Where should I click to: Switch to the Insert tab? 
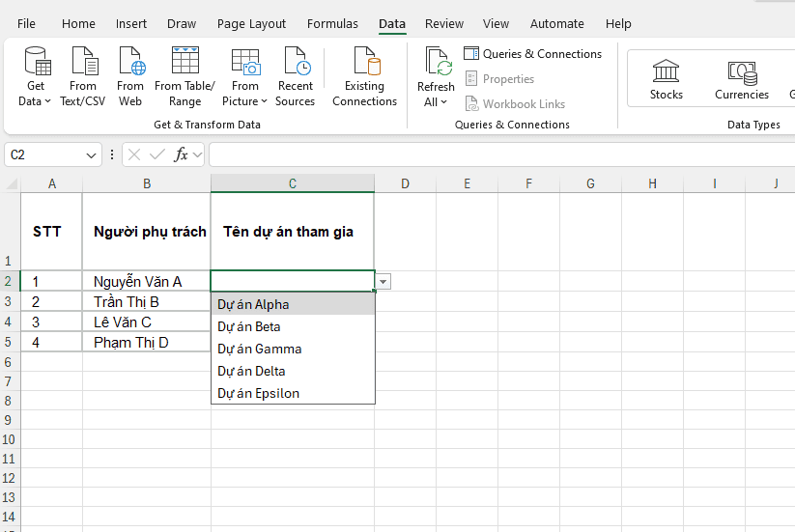tap(131, 24)
